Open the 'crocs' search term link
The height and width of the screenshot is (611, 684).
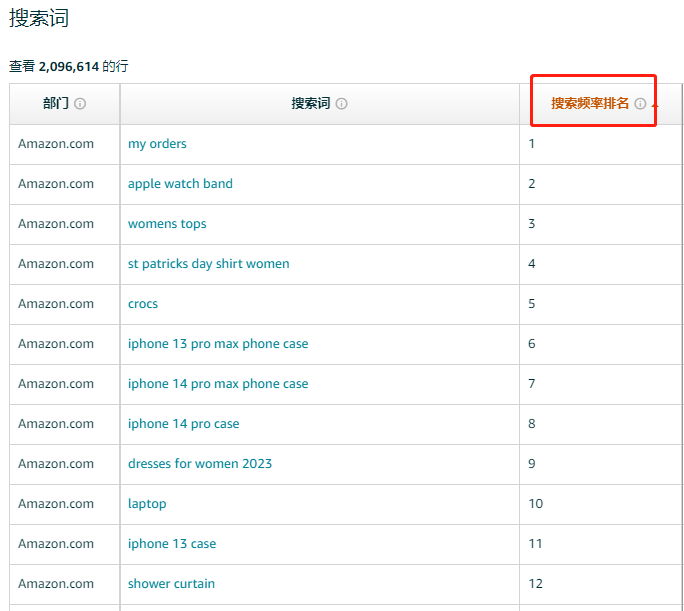[x=143, y=304]
